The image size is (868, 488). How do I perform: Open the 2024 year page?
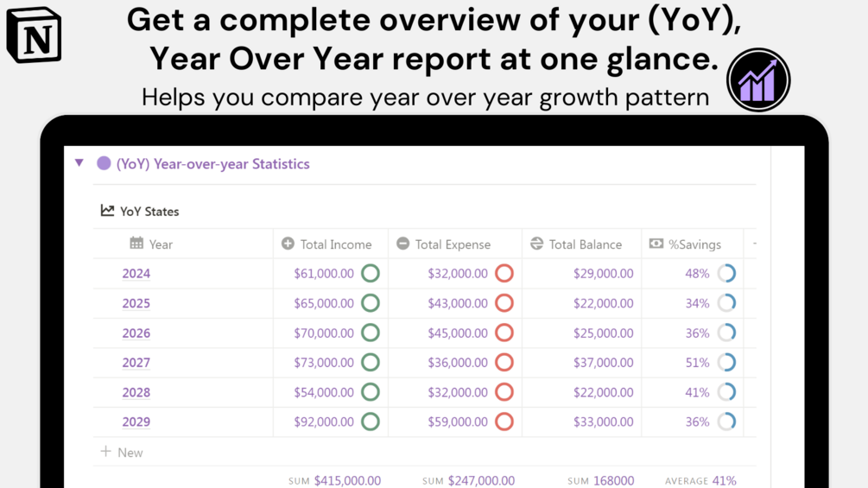tap(136, 274)
